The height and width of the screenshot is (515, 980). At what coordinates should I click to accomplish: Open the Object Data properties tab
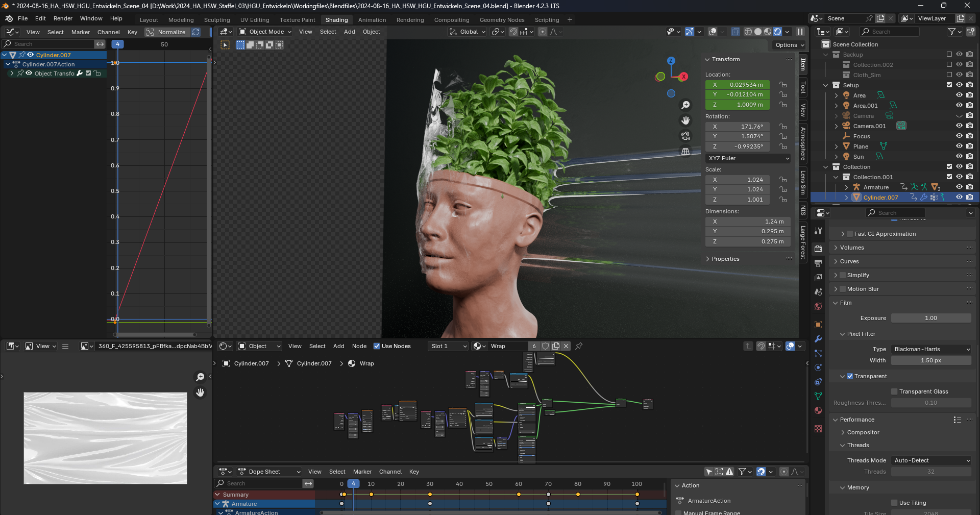click(x=818, y=396)
